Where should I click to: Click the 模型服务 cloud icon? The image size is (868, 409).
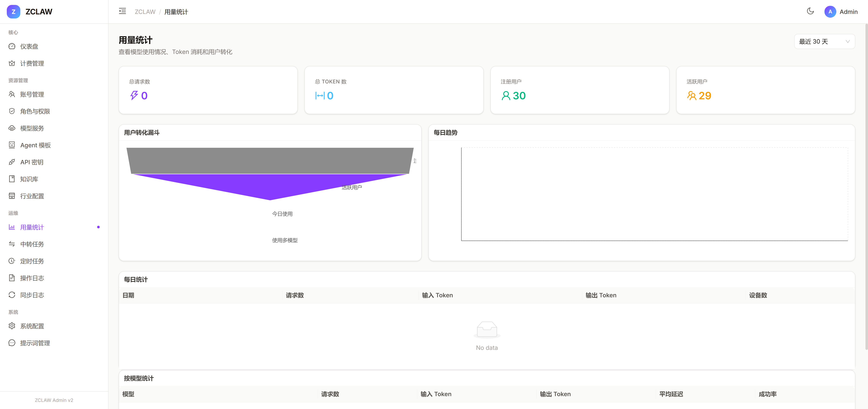(12, 128)
